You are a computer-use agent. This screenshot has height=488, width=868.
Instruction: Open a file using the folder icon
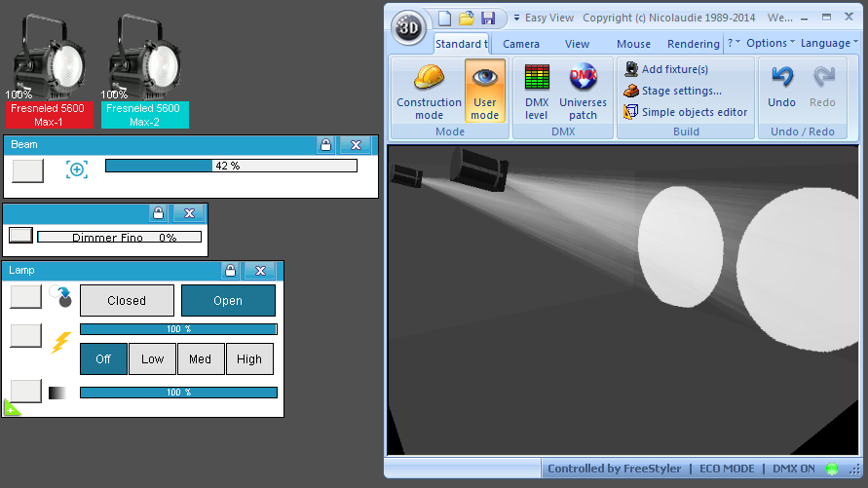tap(467, 19)
